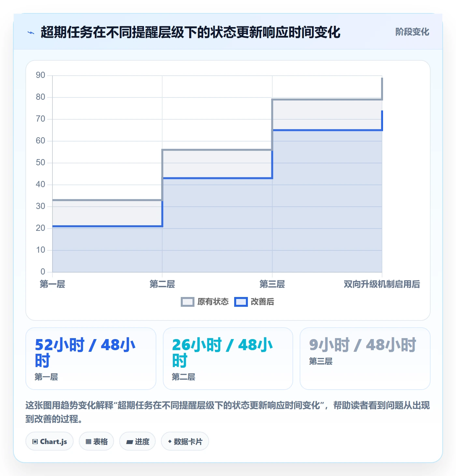456x476 pixels.
Task: Click the y-axis value 20
Action: [x=41, y=228]
